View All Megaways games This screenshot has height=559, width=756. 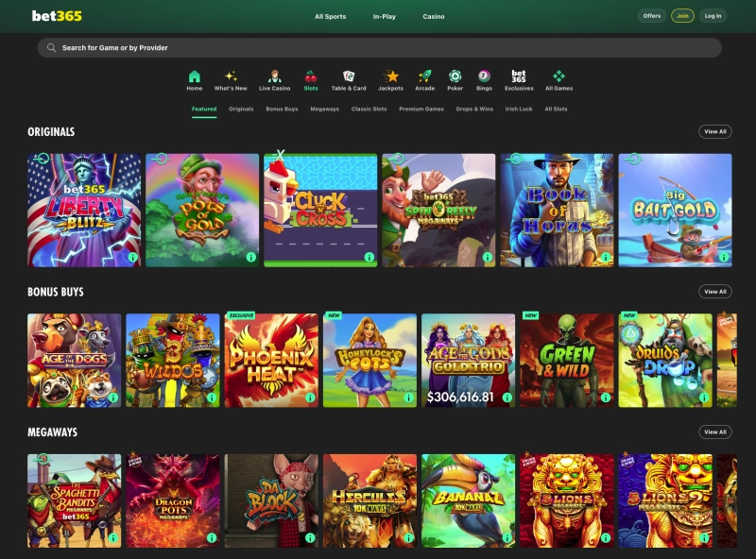pyautogui.click(x=715, y=432)
